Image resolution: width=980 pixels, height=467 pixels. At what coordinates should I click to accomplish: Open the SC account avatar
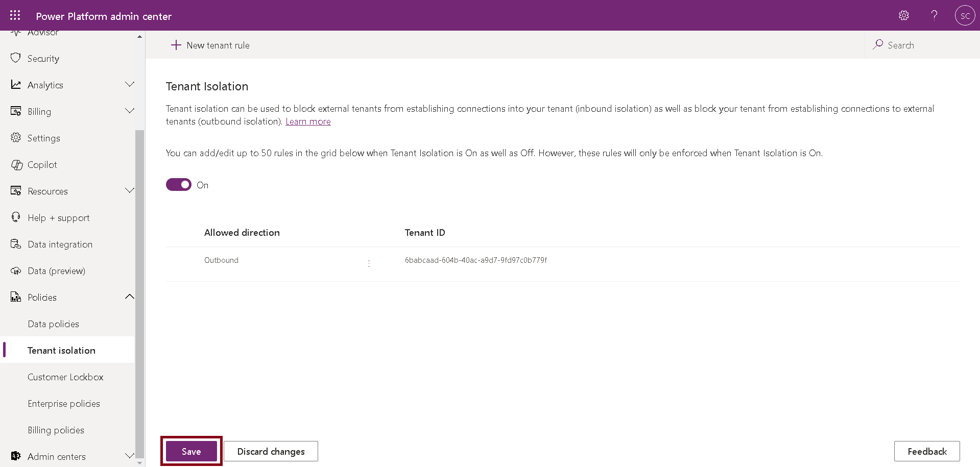[x=965, y=15]
